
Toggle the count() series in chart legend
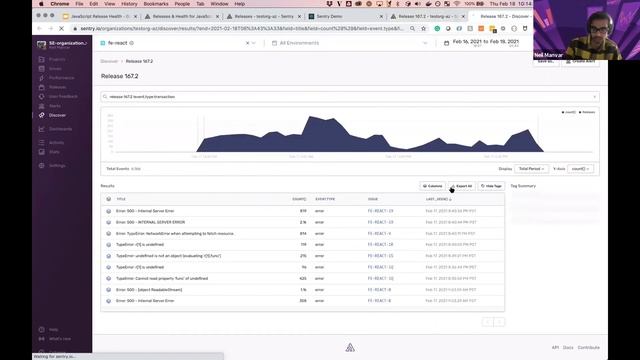569,112
